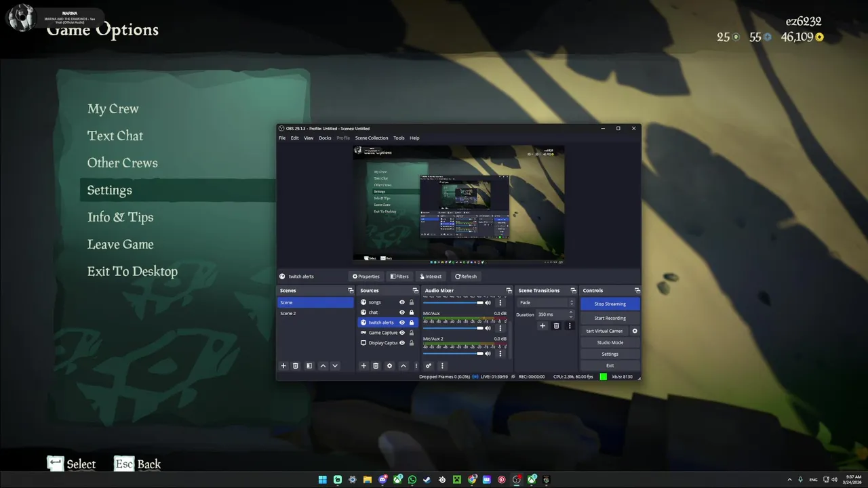Open source Filters button
868x488 pixels.
[x=399, y=277]
